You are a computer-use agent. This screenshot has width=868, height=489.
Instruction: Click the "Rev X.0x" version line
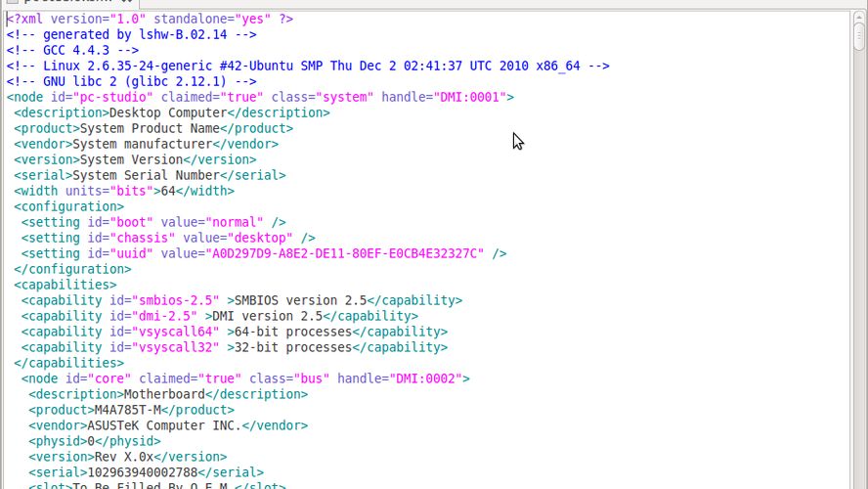pyautogui.click(x=128, y=457)
